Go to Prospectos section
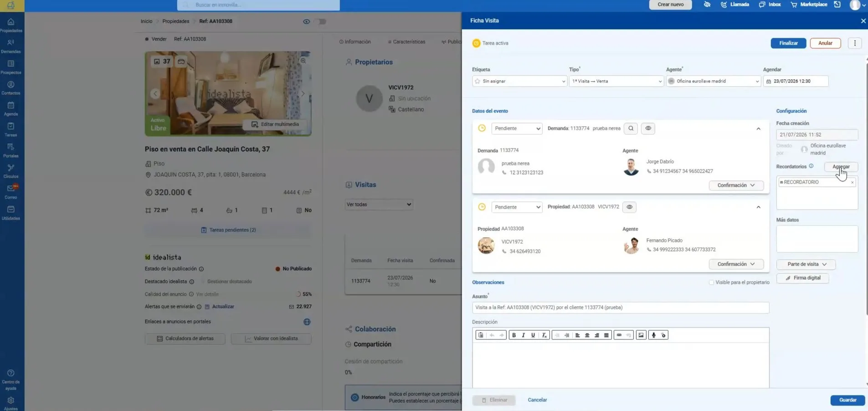Screen dimensions: 868x411 point(11,67)
